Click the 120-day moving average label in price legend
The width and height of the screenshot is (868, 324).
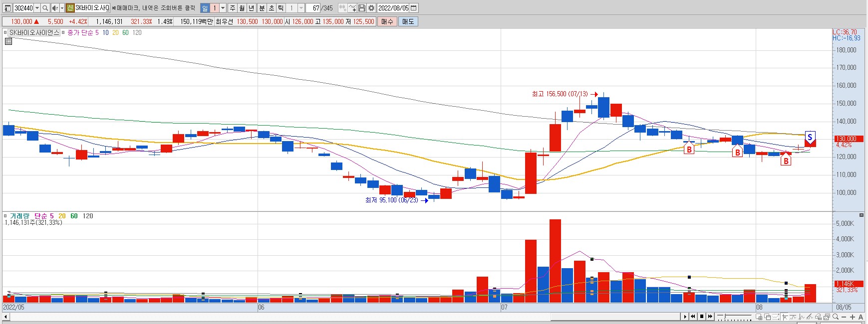tap(137, 32)
